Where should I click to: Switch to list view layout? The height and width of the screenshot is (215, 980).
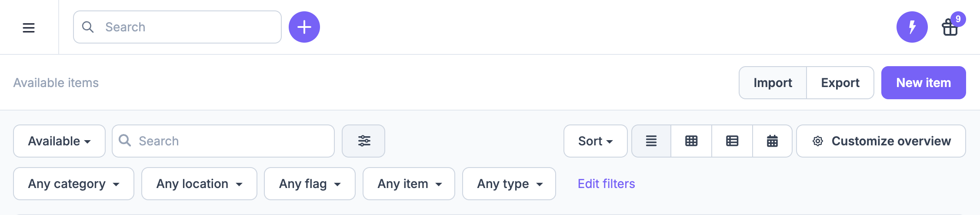click(651, 141)
